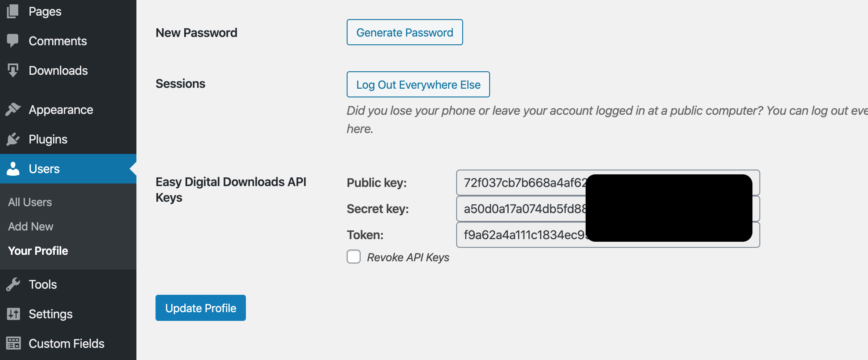Click the Custom Fields grid icon
Image resolution: width=868 pixels, height=360 pixels.
click(x=13, y=343)
